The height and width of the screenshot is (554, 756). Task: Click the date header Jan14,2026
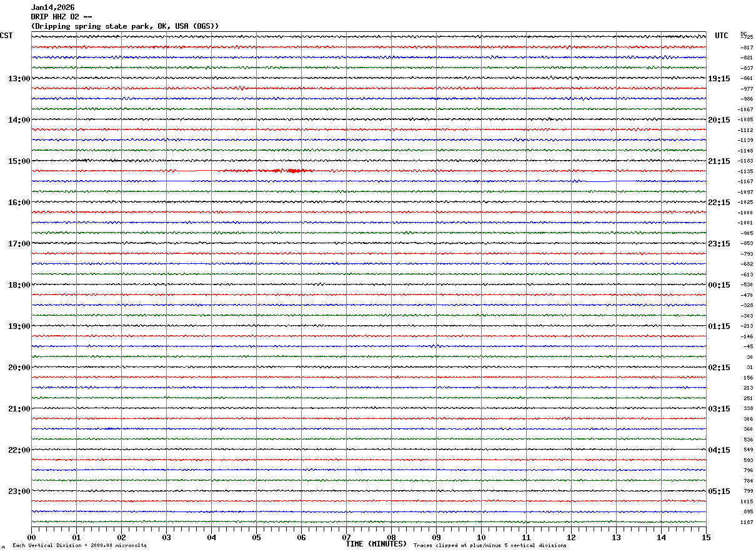click(52, 8)
